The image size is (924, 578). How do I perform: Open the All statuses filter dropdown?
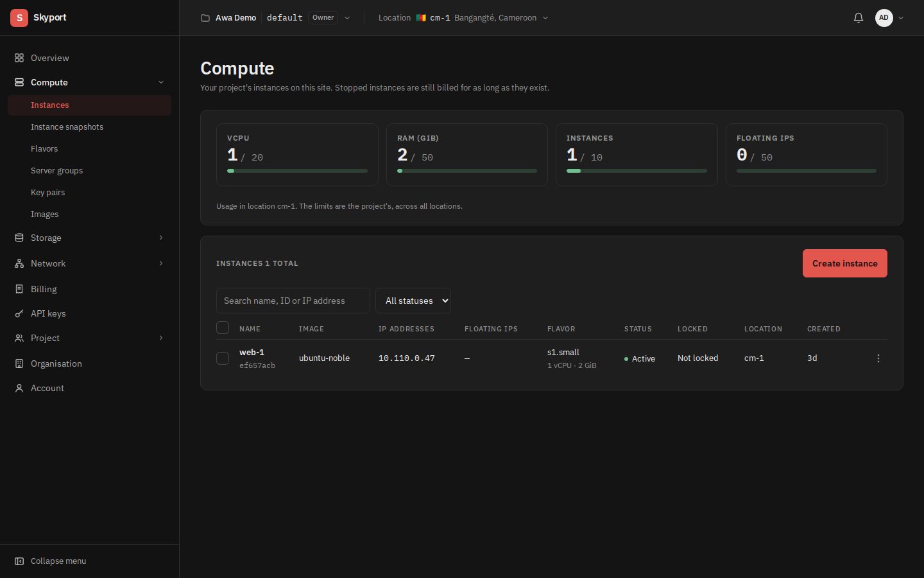[413, 301]
